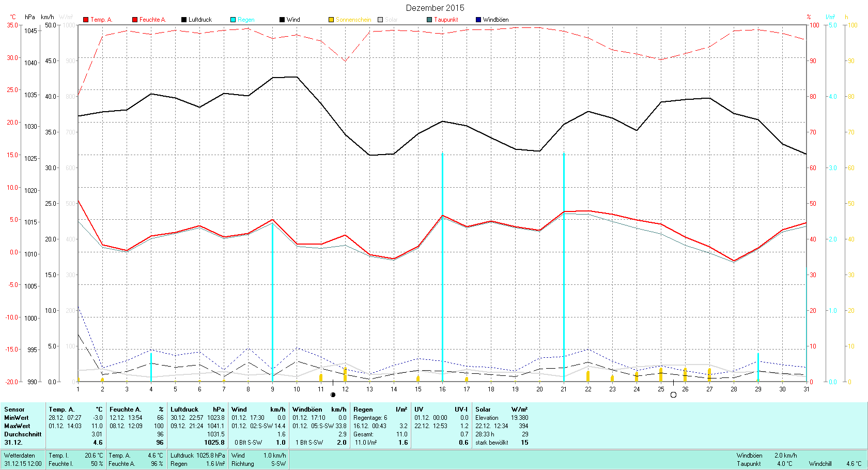The image size is (868, 470).
Task: Click the km/h axis unit label in the header
Action: [x=48, y=17]
